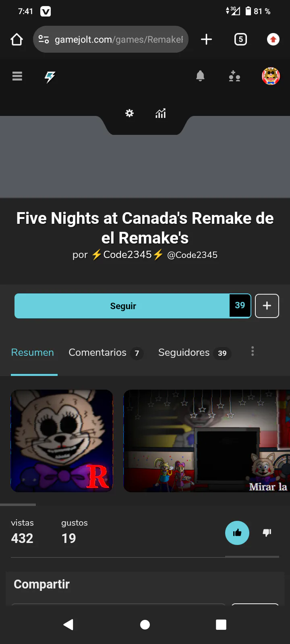Open the notifications bell
The height and width of the screenshot is (644, 290).
pyautogui.click(x=200, y=76)
